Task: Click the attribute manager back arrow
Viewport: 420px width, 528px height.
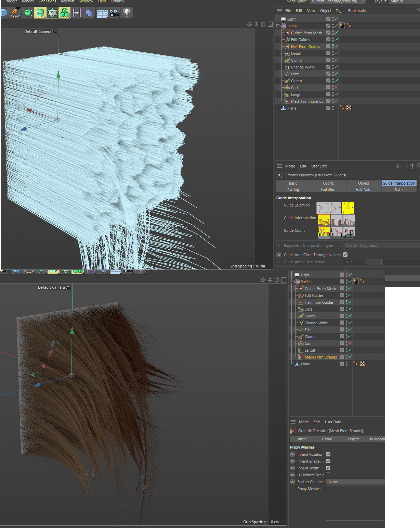Action: (x=398, y=166)
